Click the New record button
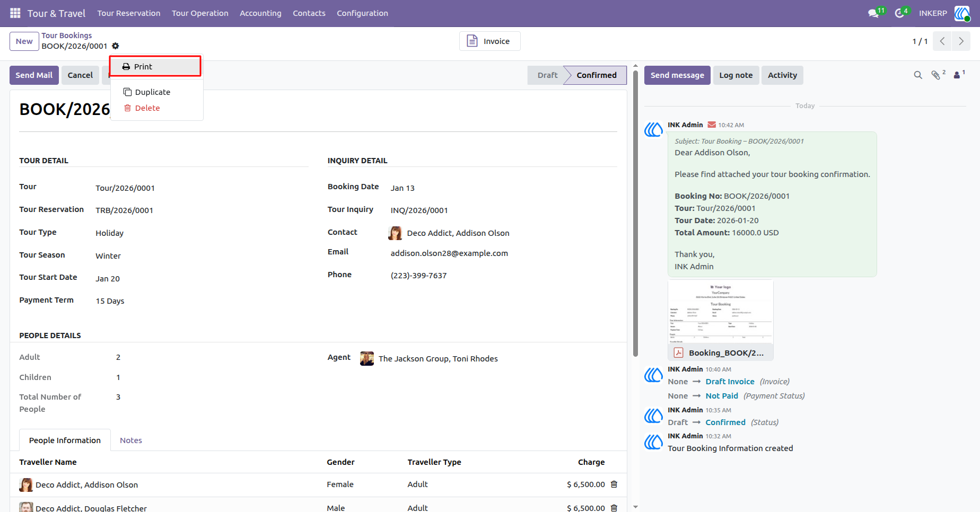This screenshot has height=512, width=980. click(x=24, y=41)
